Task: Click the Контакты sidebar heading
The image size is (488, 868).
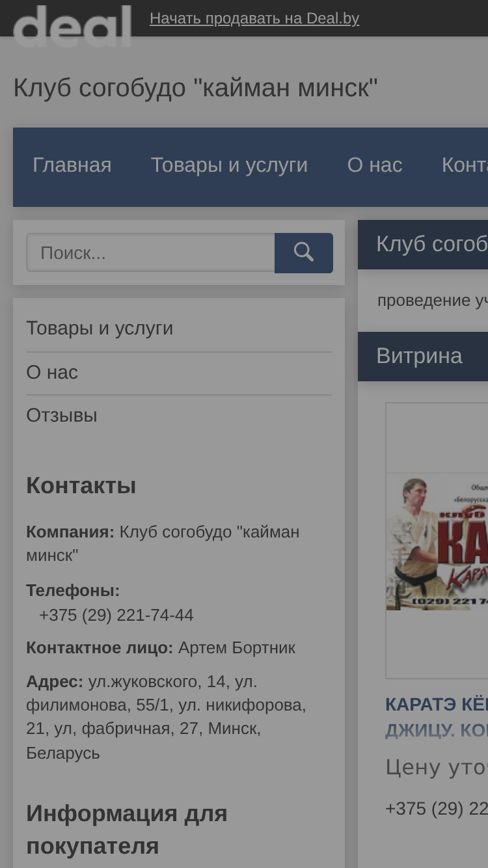Action: pyautogui.click(x=81, y=485)
